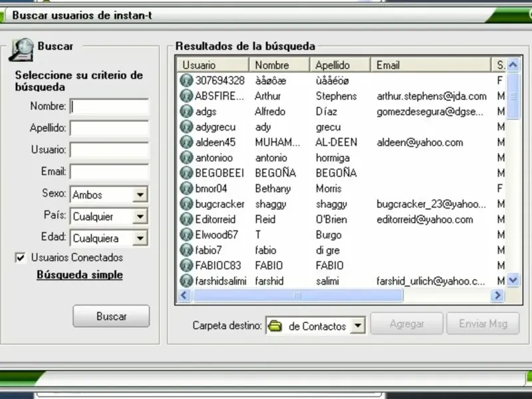Select user icon for adygrecu row
This screenshot has height=399, width=532.
point(186,127)
